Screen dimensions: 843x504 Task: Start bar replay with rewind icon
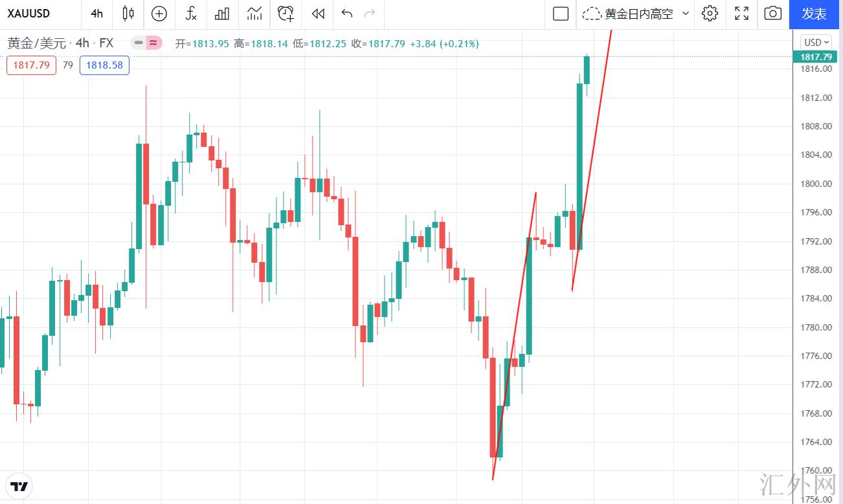[317, 14]
